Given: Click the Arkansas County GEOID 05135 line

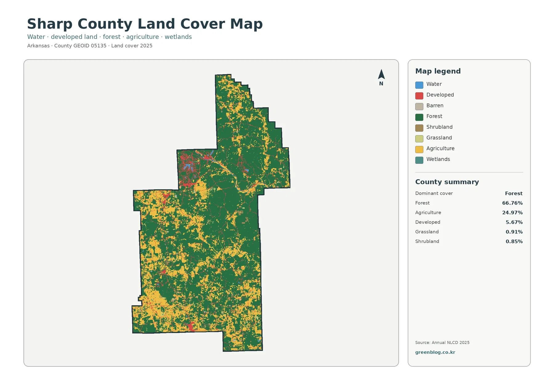Looking at the screenshot, I should click(90, 46).
